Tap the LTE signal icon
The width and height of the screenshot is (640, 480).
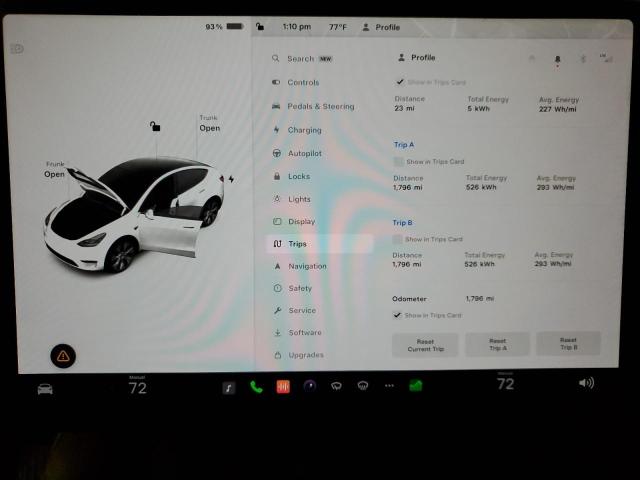606,58
